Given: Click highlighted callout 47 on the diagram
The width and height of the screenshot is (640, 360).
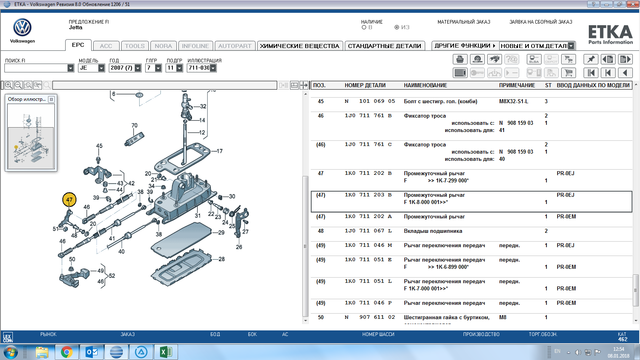Looking at the screenshot, I should (x=69, y=200).
